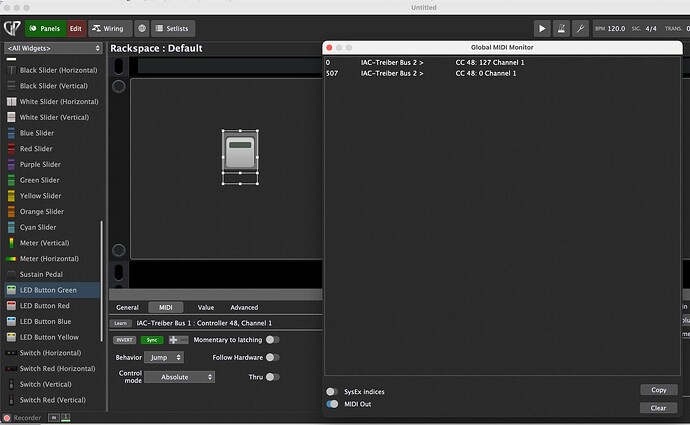
Task: Select Switch (Vertical) widget
Action: click(x=52, y=384)
